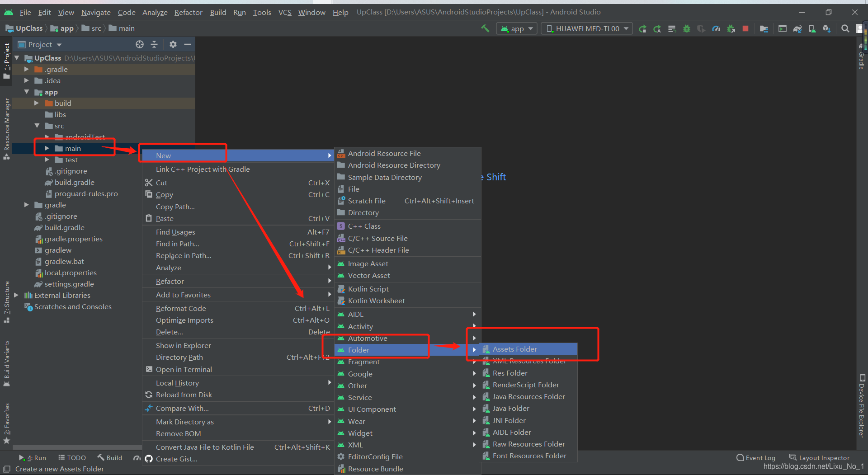This screenshot has height=475, width=868.
Task: Click Font Resources Folder
Action: pyautogui.click(x=528, y=456)
